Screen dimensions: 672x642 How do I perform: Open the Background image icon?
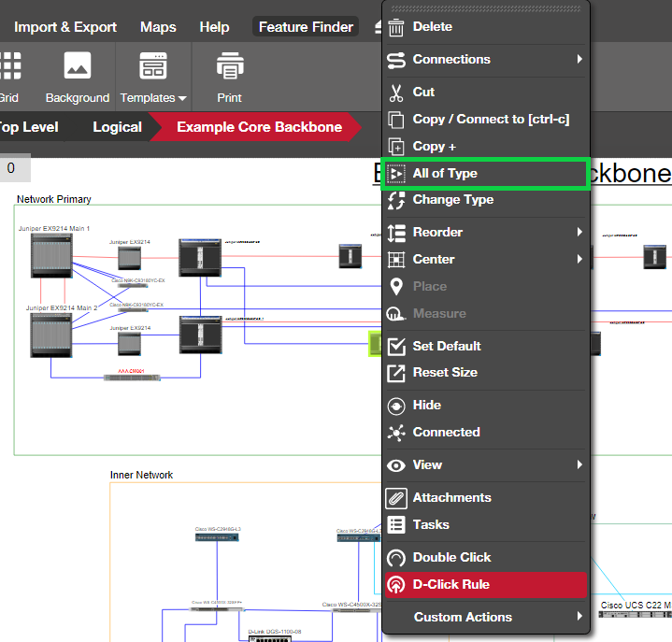click(78, 65)
